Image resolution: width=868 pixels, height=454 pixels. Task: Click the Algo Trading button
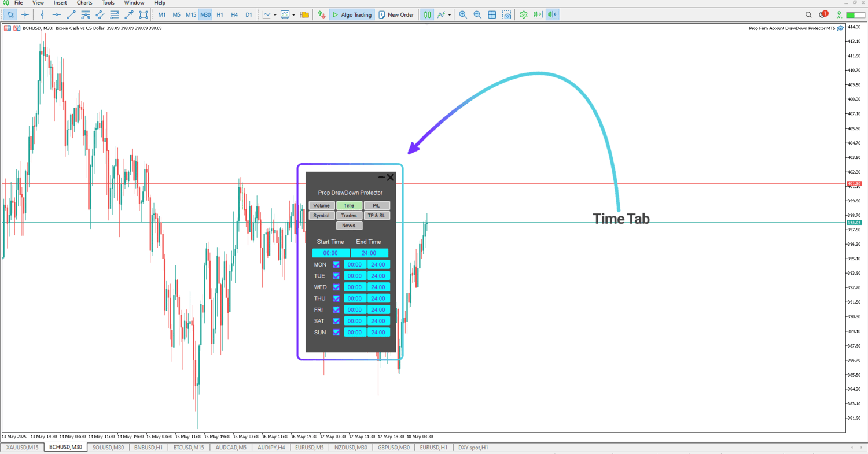[x=352, y=14]
